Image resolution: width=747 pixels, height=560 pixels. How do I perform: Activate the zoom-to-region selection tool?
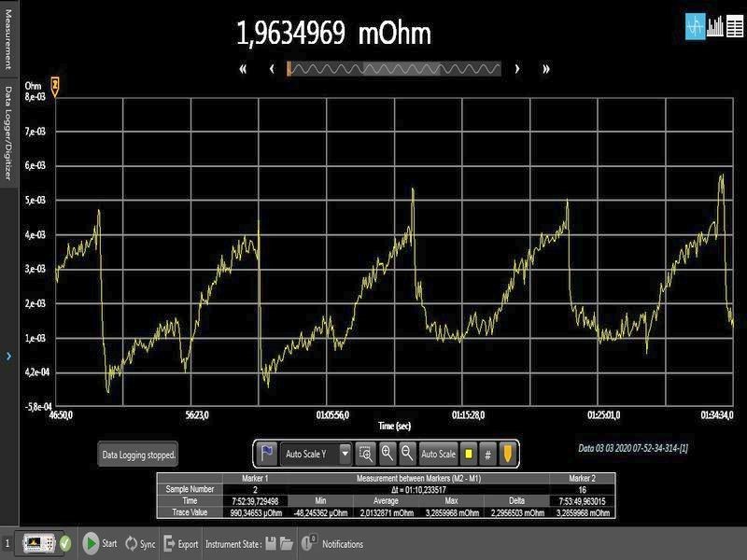[365, 454]
